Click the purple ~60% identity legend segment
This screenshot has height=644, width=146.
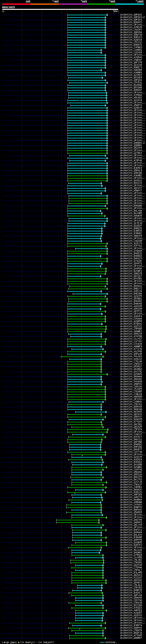[x=73, y=4]
